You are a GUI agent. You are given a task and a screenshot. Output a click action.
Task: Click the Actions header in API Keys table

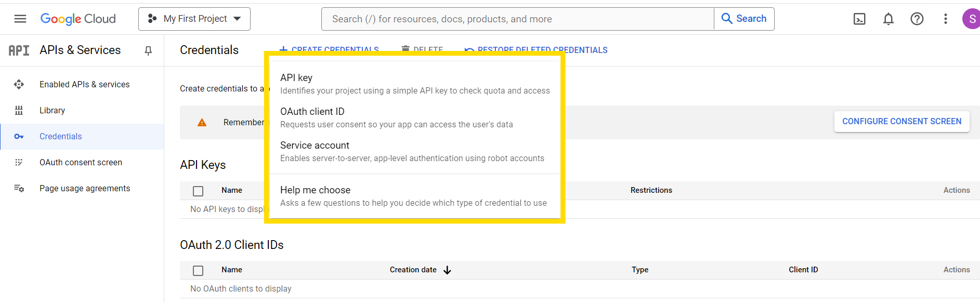tap(957, 190)
